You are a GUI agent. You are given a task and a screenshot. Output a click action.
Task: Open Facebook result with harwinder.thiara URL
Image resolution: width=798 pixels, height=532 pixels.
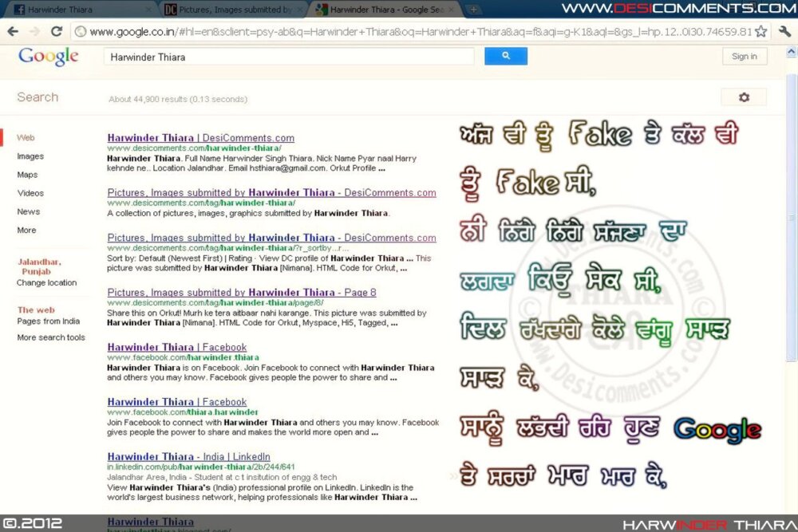176,348
